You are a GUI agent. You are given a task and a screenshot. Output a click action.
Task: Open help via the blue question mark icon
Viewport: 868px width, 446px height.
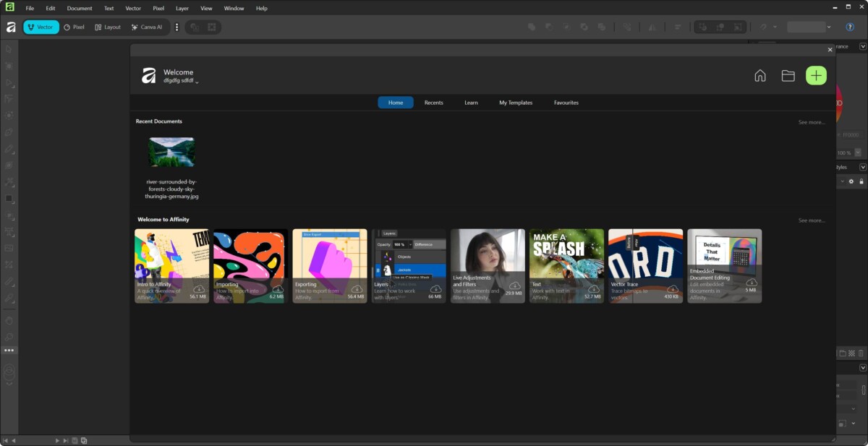tap(850, 27)
